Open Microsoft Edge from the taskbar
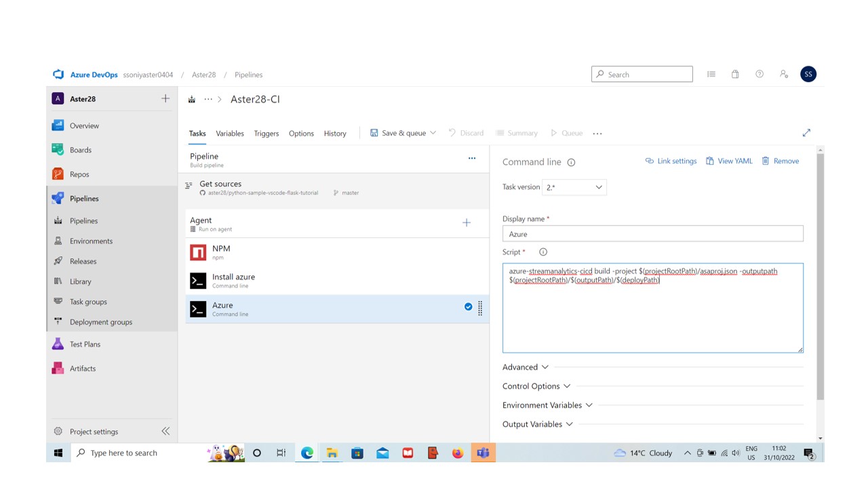 click(x=307, y=453)
